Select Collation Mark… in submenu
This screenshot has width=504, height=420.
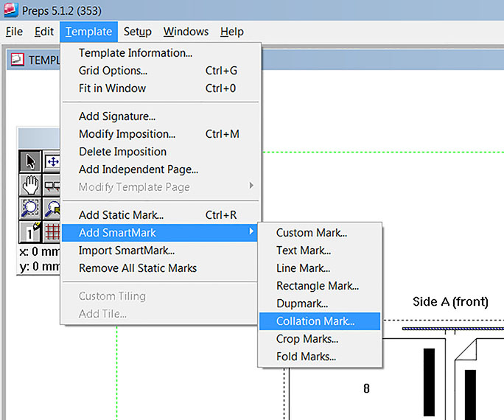coord(320,321)
